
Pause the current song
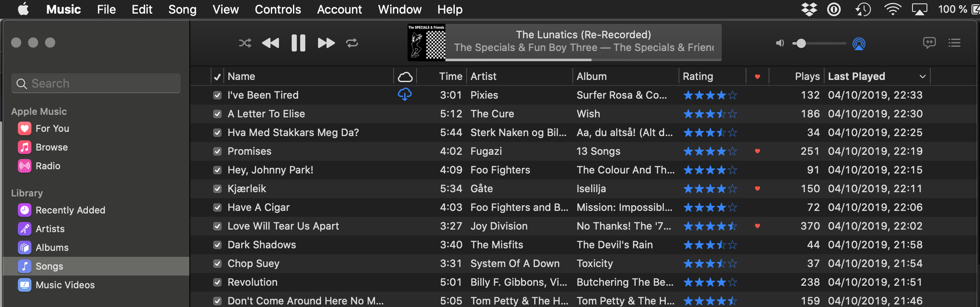[x=299, y=43]
